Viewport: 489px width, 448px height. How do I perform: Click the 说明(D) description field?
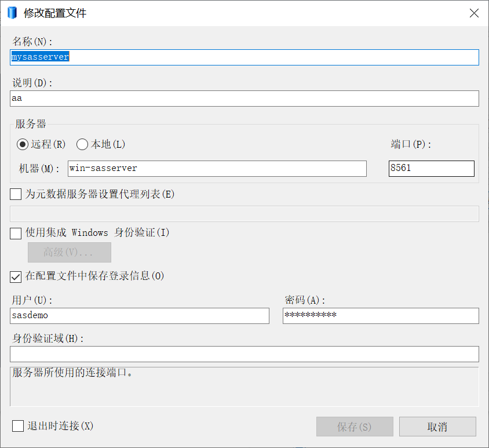[x=244, y=99]
